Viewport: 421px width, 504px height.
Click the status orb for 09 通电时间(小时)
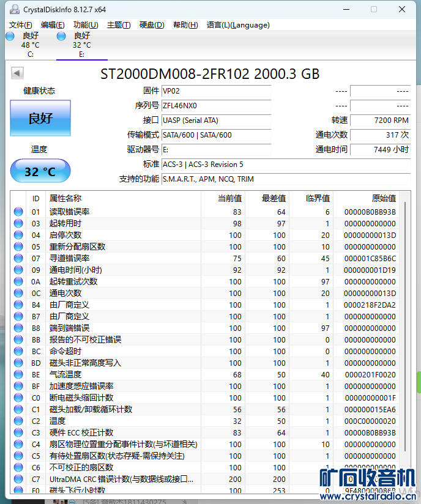click(18, 270)
